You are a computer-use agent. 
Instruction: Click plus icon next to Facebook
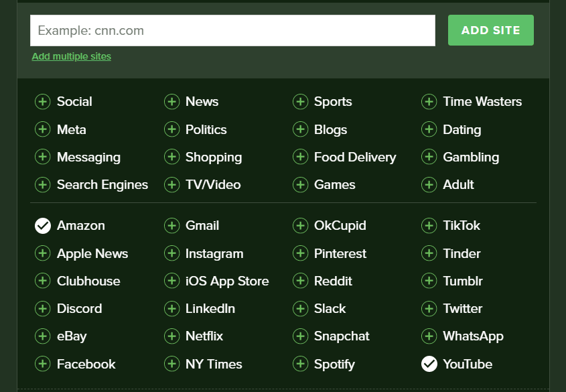[x=43, y=364]
